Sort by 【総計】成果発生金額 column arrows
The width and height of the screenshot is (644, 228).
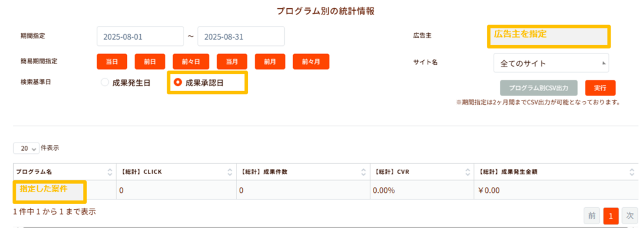631,172
